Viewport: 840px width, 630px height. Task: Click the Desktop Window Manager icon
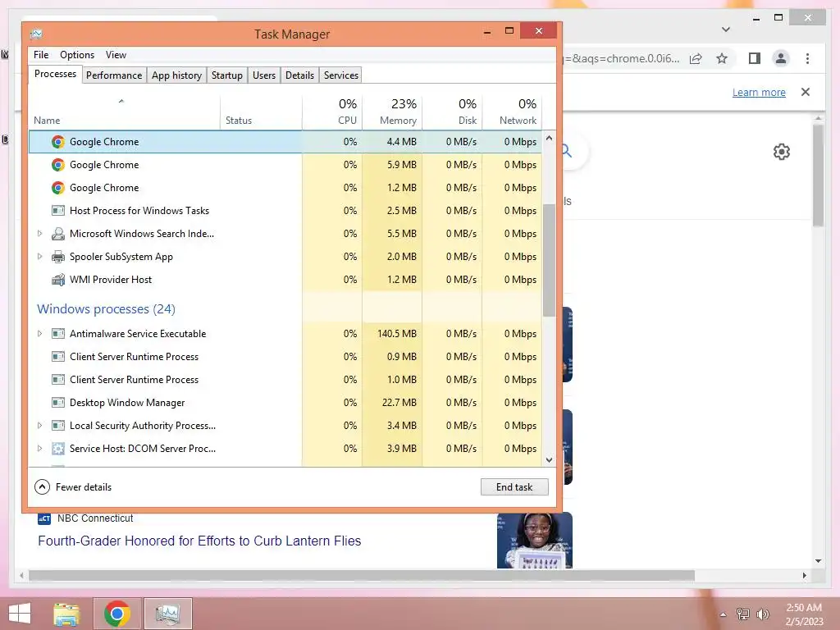coord(58,402)
